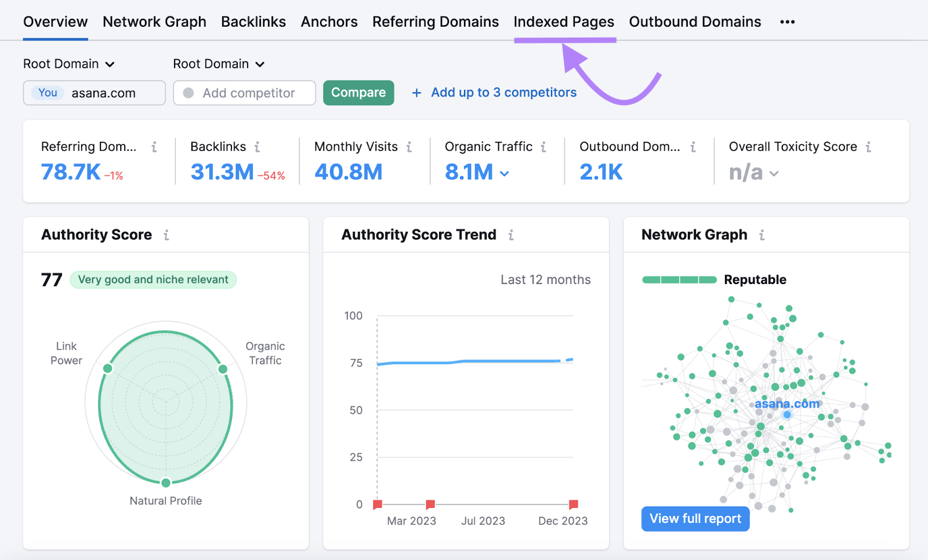Open the more tabs ellipsis menu
Image resolution: width=928 pixels, height=560 pixels.
(787, 22)
